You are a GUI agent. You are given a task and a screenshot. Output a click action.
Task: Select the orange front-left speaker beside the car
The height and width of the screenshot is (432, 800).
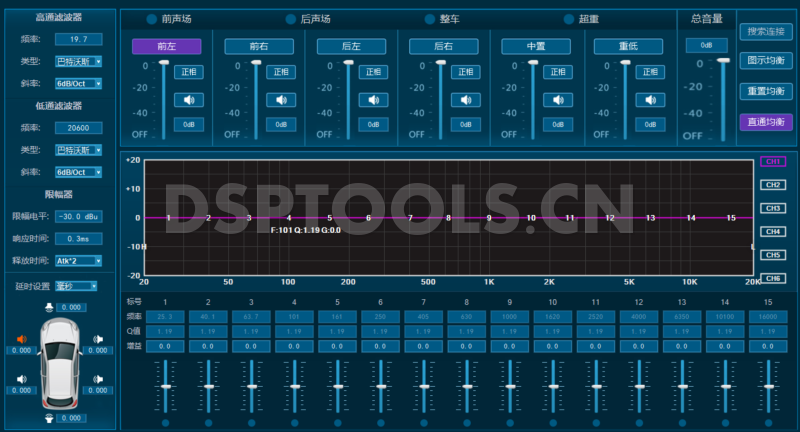[x=22, y=340]
